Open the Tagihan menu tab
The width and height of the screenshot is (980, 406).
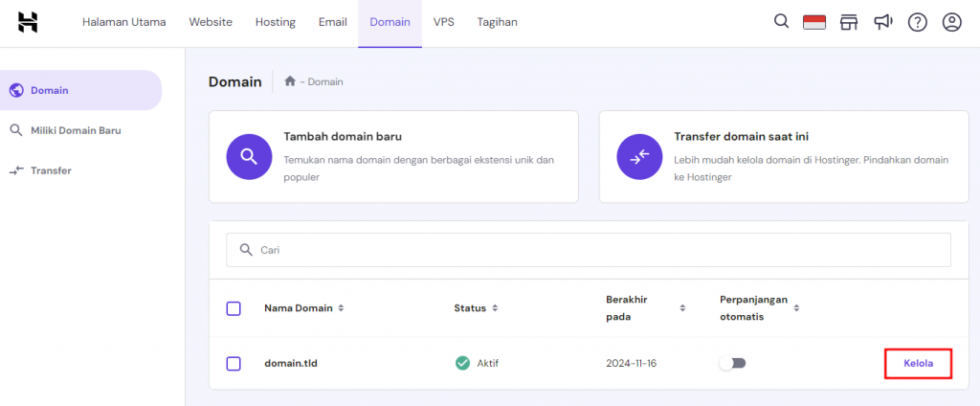pos(497,22)
